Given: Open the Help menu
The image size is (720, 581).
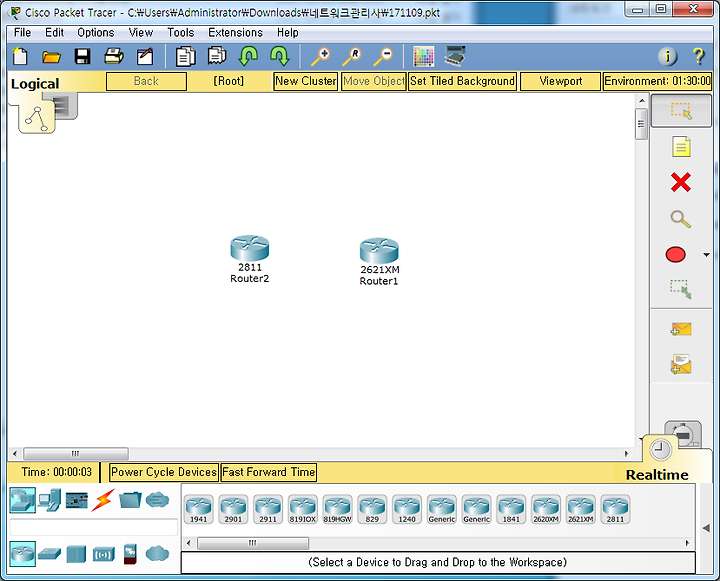Looking at the screenshot, I should 287,33.
